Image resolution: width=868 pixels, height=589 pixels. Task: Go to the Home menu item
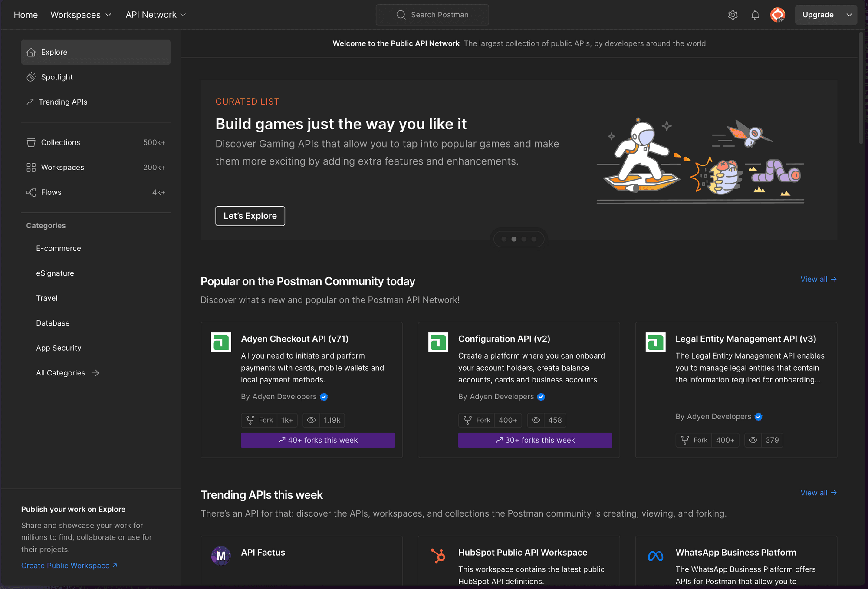pyautogui.click(x=26, y=15)
